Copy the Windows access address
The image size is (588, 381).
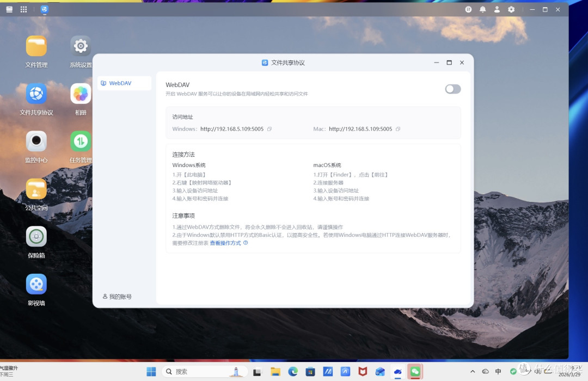[x=269, y=129]
